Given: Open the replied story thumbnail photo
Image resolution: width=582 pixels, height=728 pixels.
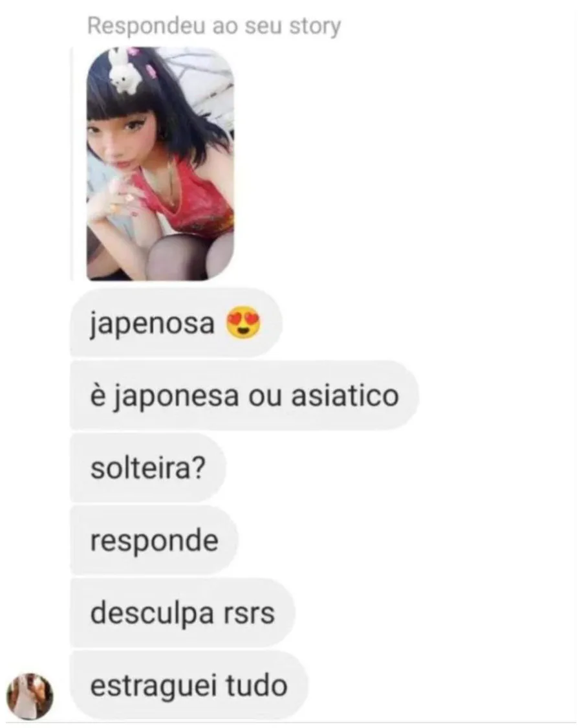Looking at the screenshot, I should [x=160, y=164].
